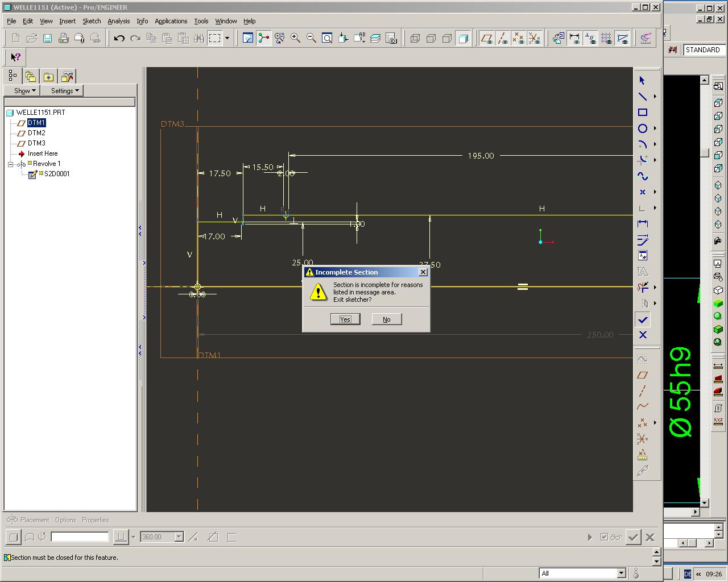Pick the Spline curve tool
Screen dimensions: 728x582
coord(642,176)
